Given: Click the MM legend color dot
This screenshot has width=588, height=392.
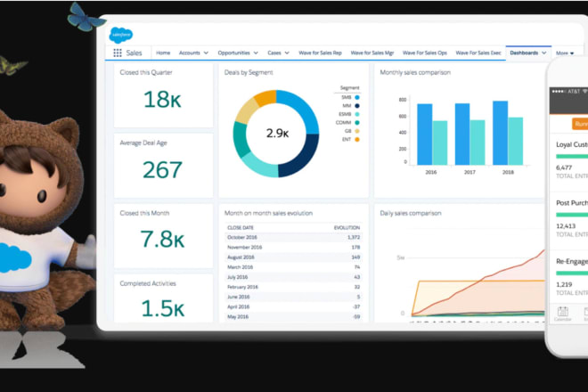Looking at the screenshot, I should click(357, 106).
